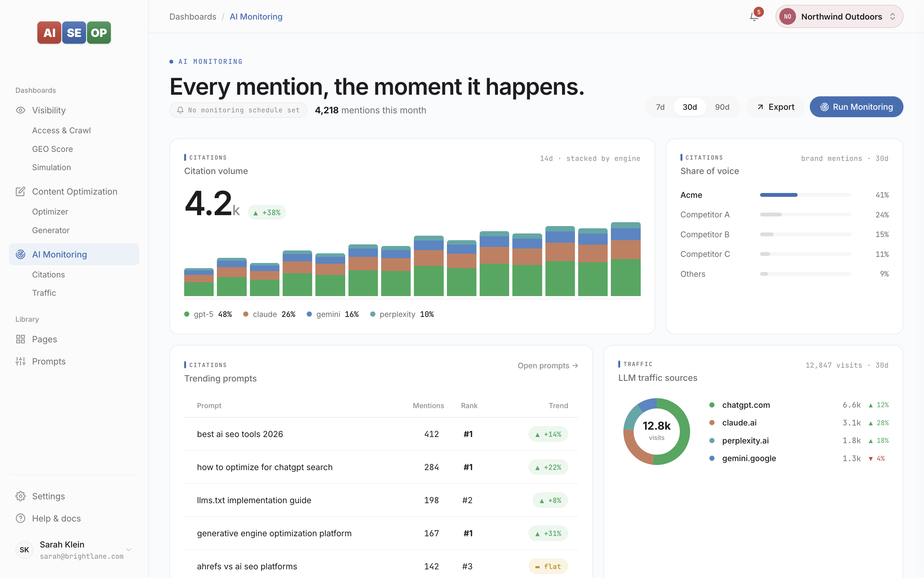Click the AI Monitoring target icon in sidebar
Screen dimensions: 924x578
[x=21, y=254]
